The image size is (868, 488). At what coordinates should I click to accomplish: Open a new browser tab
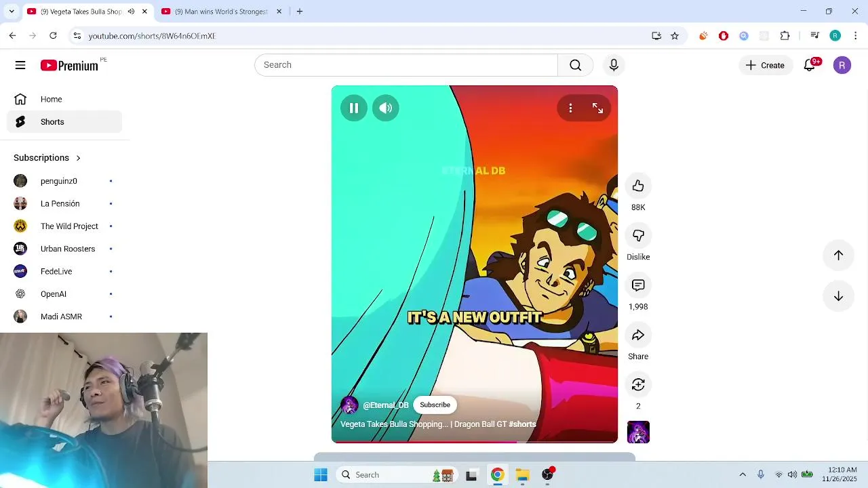(300, 12)
